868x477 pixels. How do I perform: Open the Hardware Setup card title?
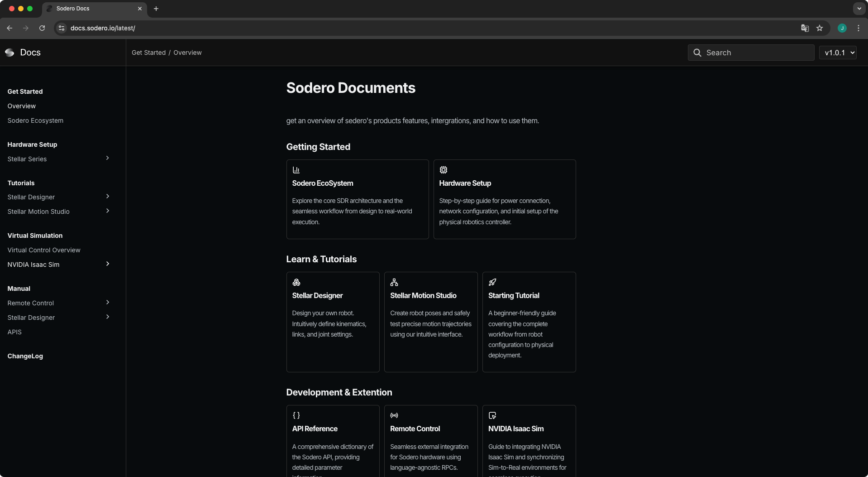click(465, 183)
